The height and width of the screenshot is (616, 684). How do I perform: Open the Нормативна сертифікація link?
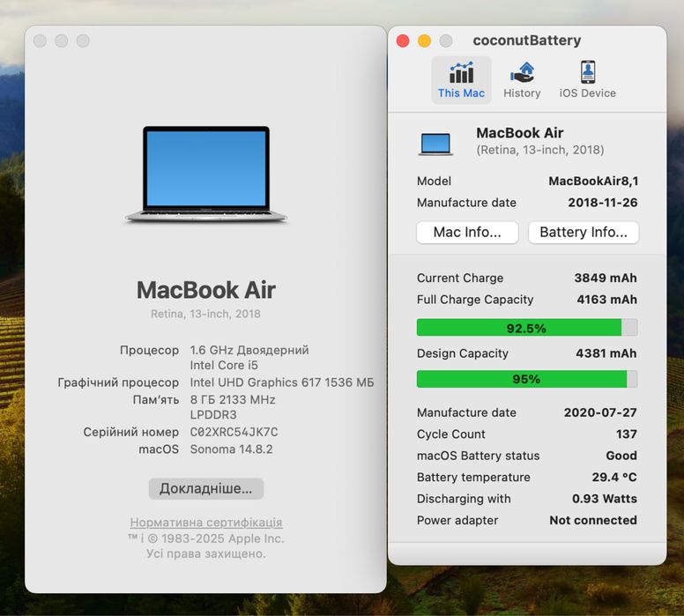(206, 523)
